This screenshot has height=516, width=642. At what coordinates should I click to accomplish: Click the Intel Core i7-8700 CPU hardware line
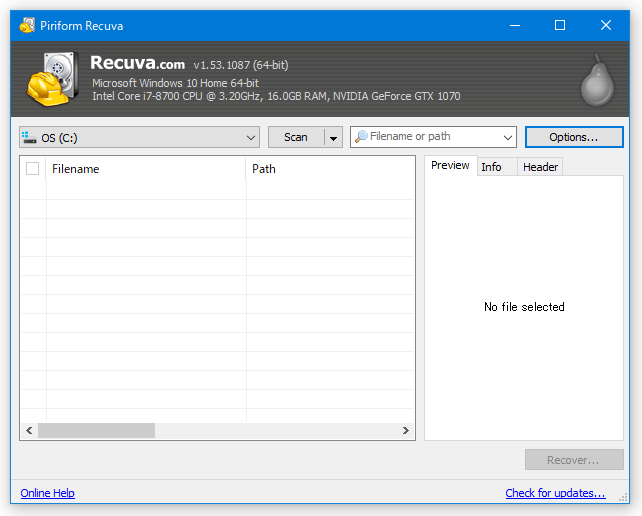(276, 96)
